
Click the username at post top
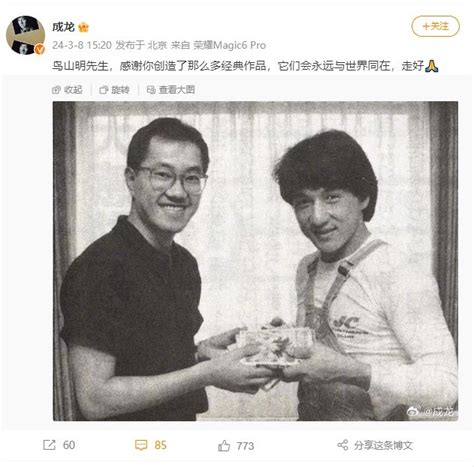63,27
